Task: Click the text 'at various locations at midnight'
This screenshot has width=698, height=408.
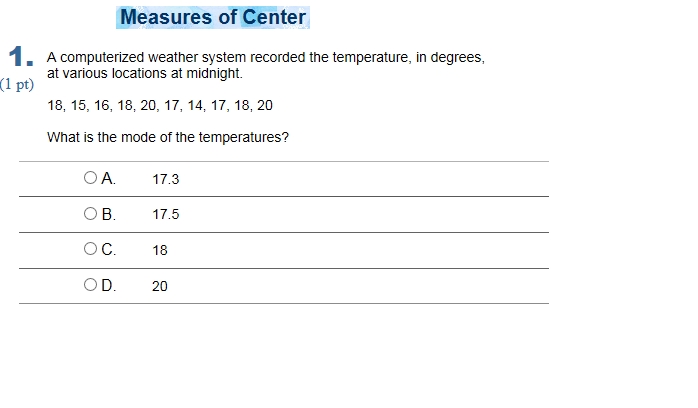Action: click(x=145, y=73)
